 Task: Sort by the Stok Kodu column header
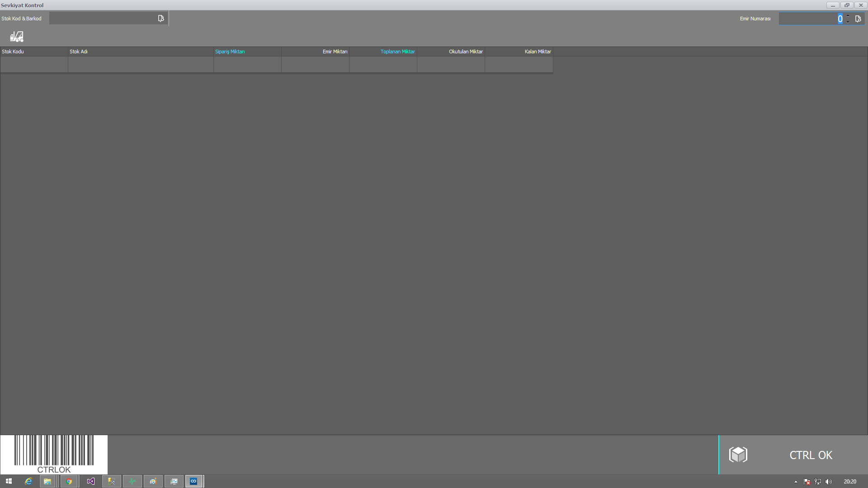click(34, 52)
